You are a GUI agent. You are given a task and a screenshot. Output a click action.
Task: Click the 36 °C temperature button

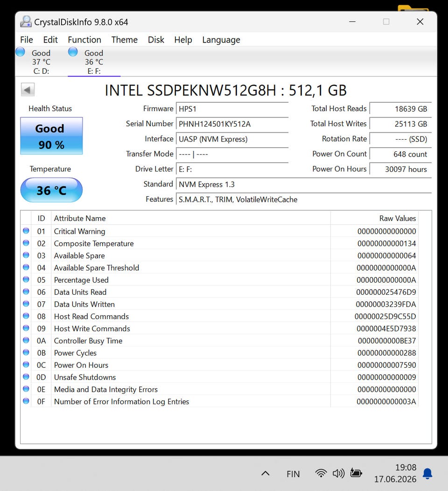[x=51, y=190]
